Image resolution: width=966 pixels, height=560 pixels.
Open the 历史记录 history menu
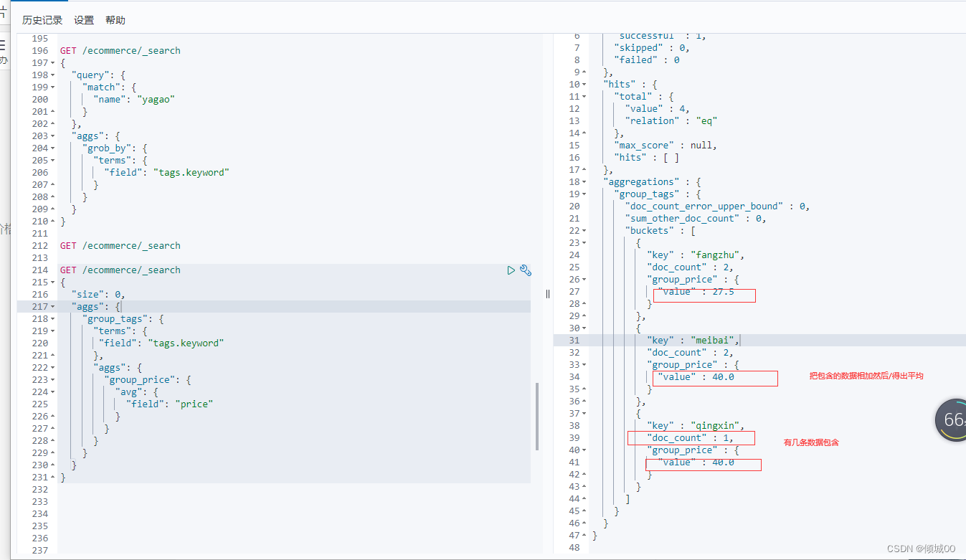pyautogui.click(x=42, y=20)
